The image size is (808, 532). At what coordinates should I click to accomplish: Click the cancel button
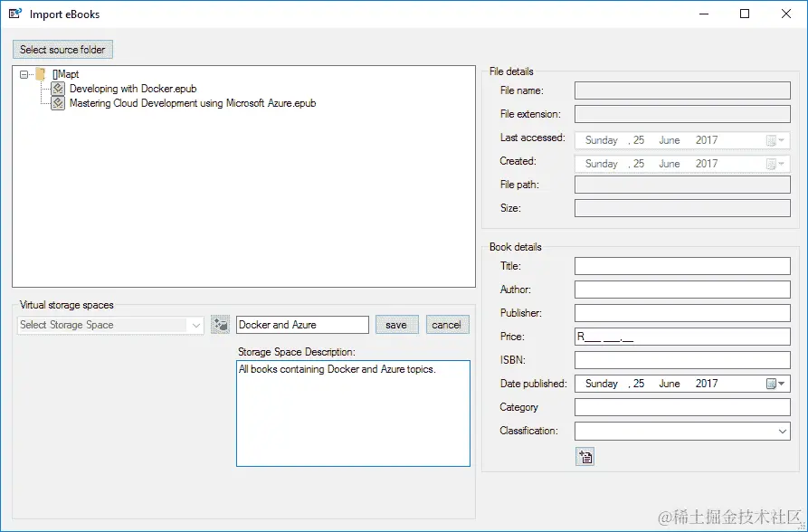tap(447, 325)
